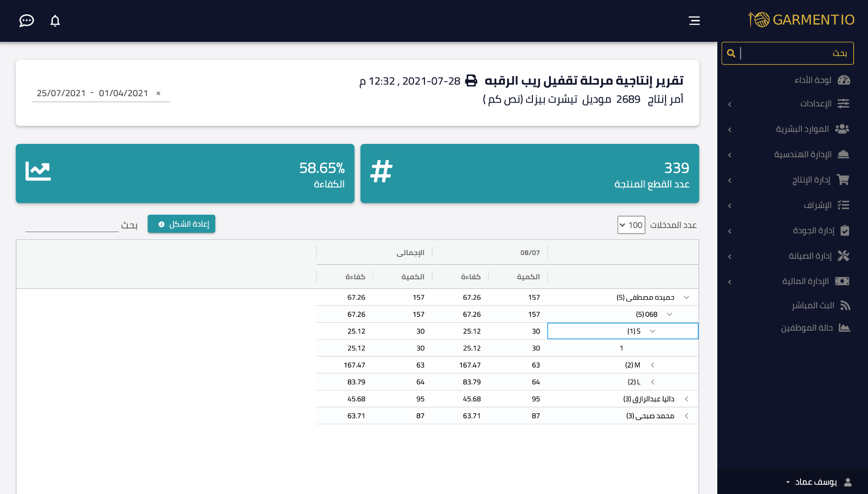Expand the داليا عبدالرازق (3) row

(686, 399)
